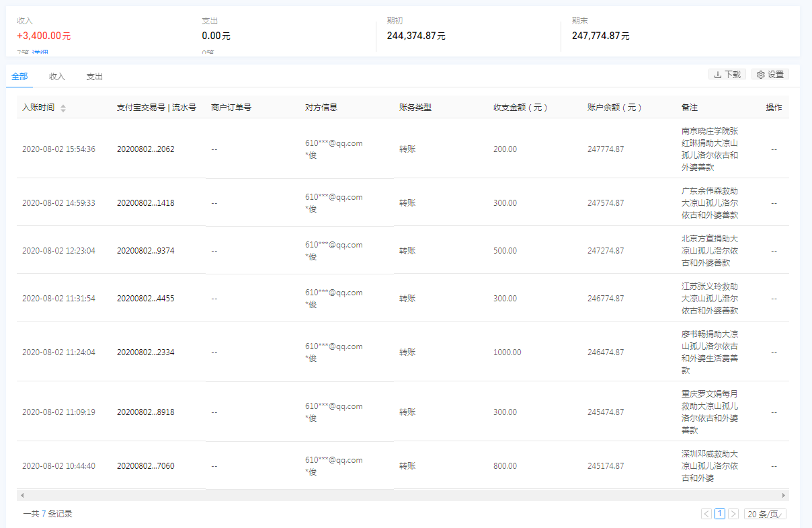Click the gear icon in 设置 button
812x528 pixels.
tap(761, 75)
